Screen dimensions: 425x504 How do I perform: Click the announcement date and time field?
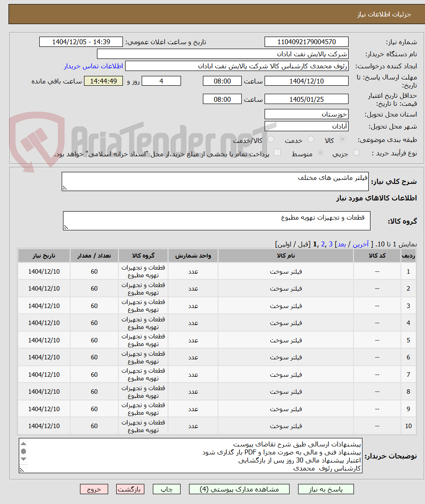pos(81,42)
